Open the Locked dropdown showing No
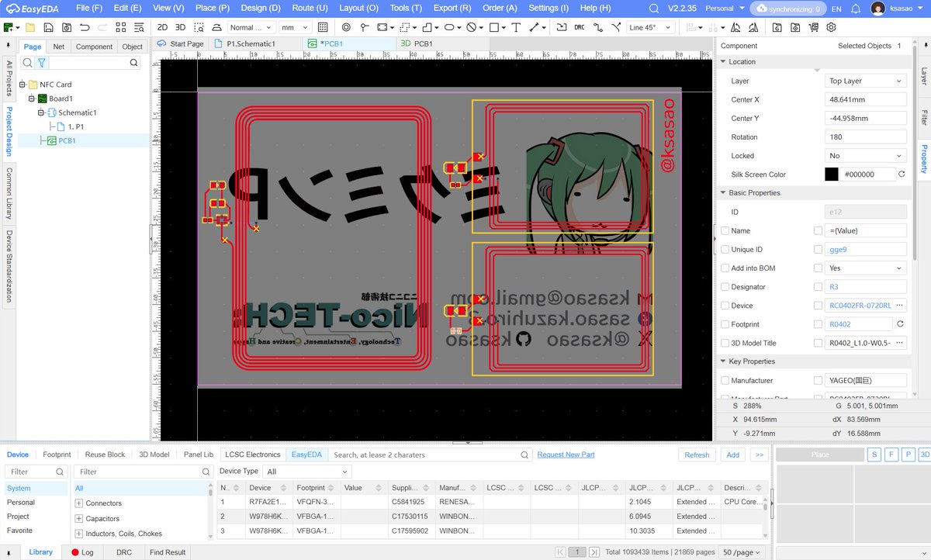This screenshot has height=560, width=931. 866,155
